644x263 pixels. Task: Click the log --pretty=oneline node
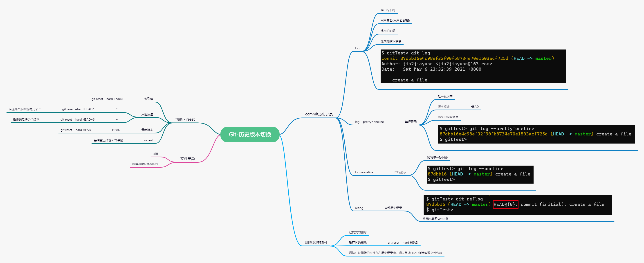click(369, 122)
